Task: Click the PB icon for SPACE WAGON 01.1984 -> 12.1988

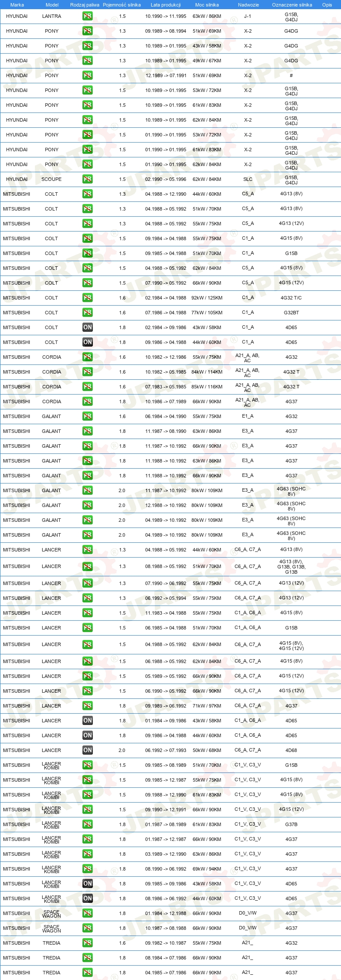Action: [x=87, y=913]
